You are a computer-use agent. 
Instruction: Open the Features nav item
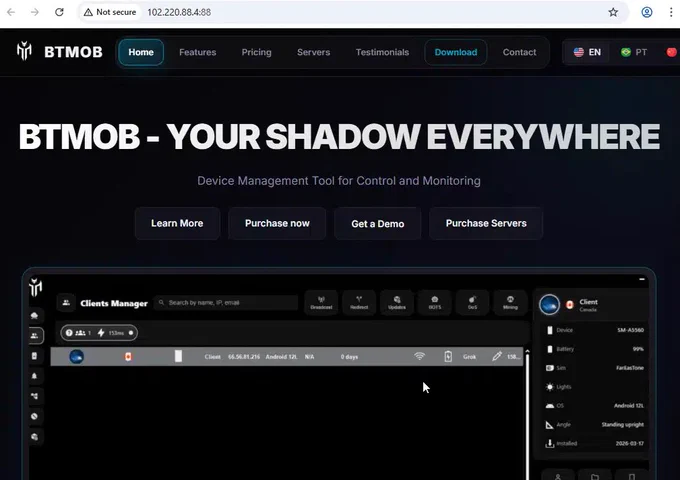coord(197,52)
